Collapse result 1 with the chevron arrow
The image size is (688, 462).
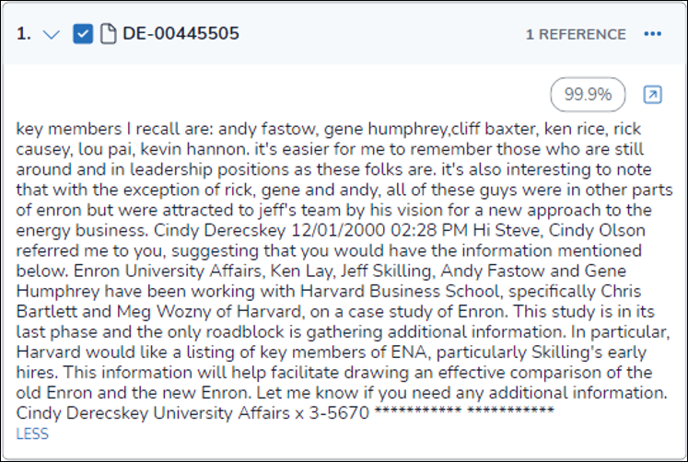[55, 34]
